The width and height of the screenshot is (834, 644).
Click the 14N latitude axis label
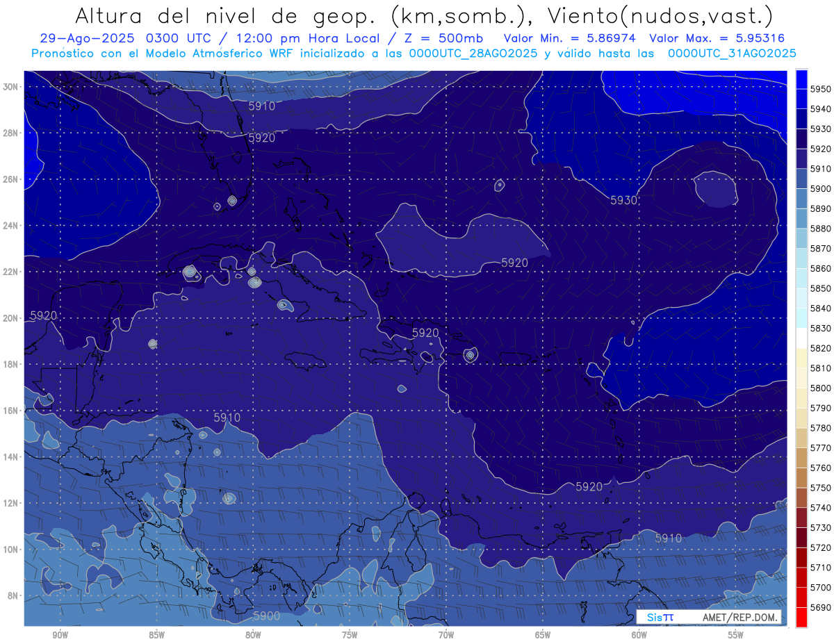[x=12, y=456]
